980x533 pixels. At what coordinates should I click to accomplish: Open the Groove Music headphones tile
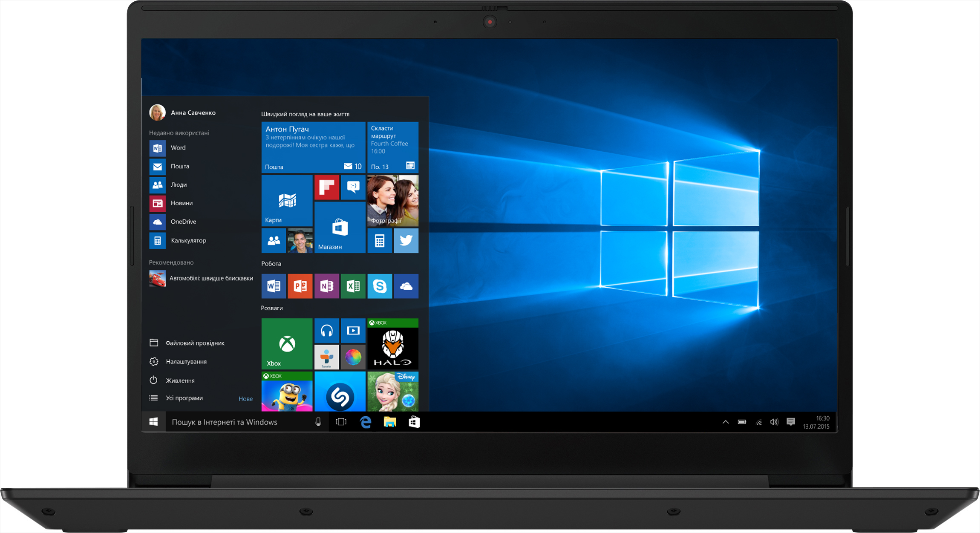click(x=327, y=331)
